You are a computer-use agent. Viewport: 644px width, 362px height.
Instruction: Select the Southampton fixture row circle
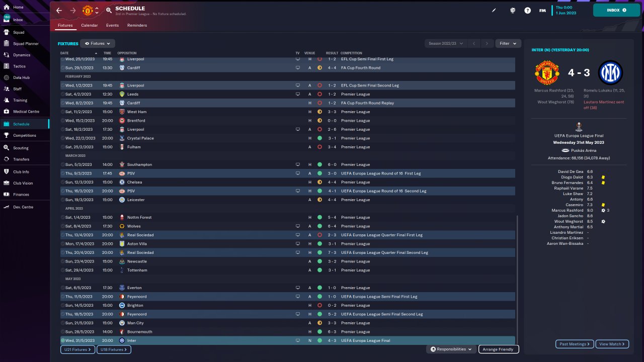pos(63,164)
